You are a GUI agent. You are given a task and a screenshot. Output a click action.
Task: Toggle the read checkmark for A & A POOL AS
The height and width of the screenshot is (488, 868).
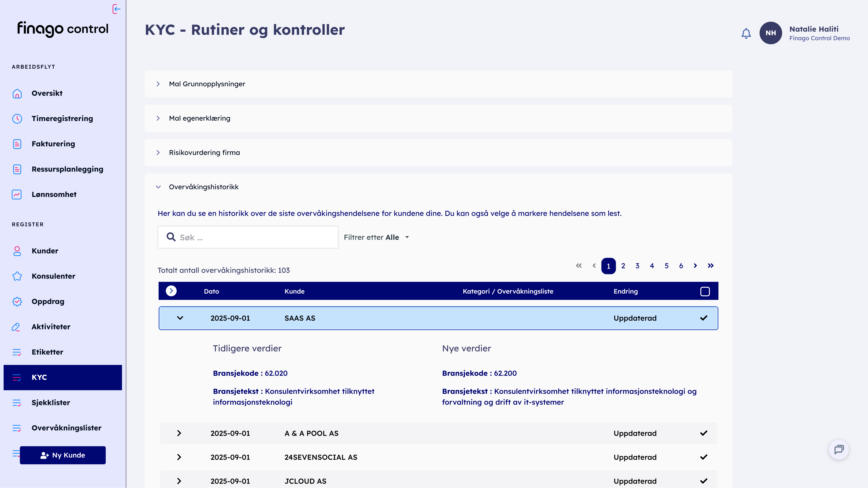coord(704,433)
